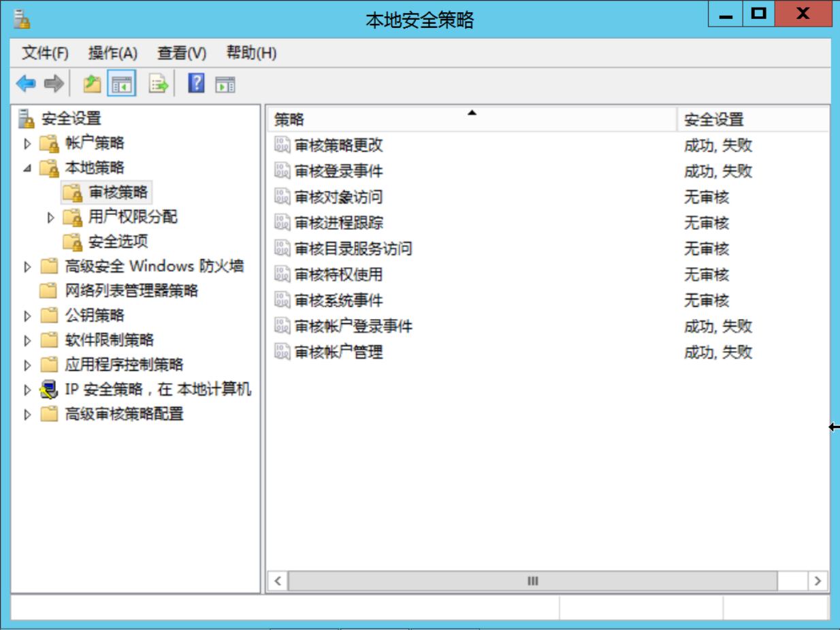Expand the 帐户策略 tree node arrow
Screen dimensions: 840x630
27,144
